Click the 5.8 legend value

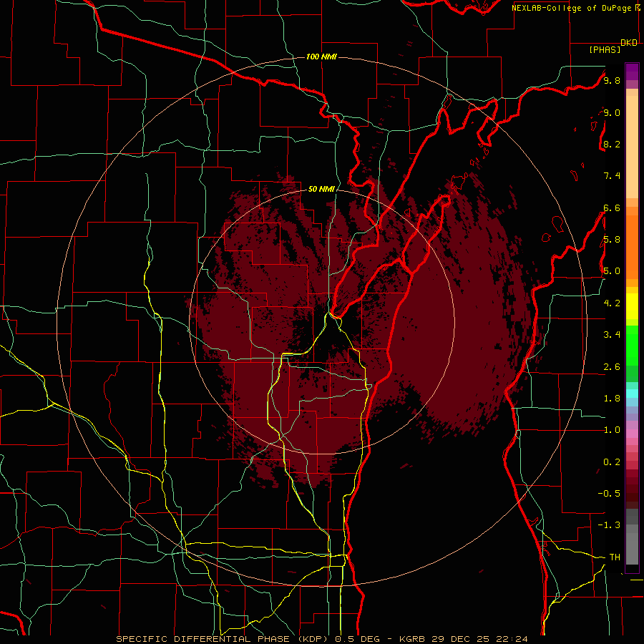tap(612, 240)
